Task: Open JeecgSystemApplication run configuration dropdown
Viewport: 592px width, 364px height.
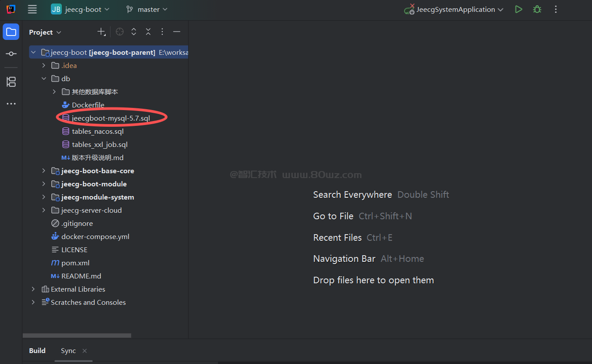Action: pyautogui.click(x=454, y=9)
